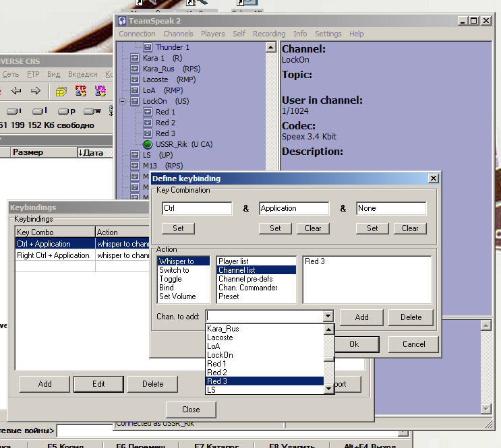This screenshot has width=501, height=448.
Task: Open the Chan. to add dropdown arrow
Action: pyautogui.click(x=328, y=316)
